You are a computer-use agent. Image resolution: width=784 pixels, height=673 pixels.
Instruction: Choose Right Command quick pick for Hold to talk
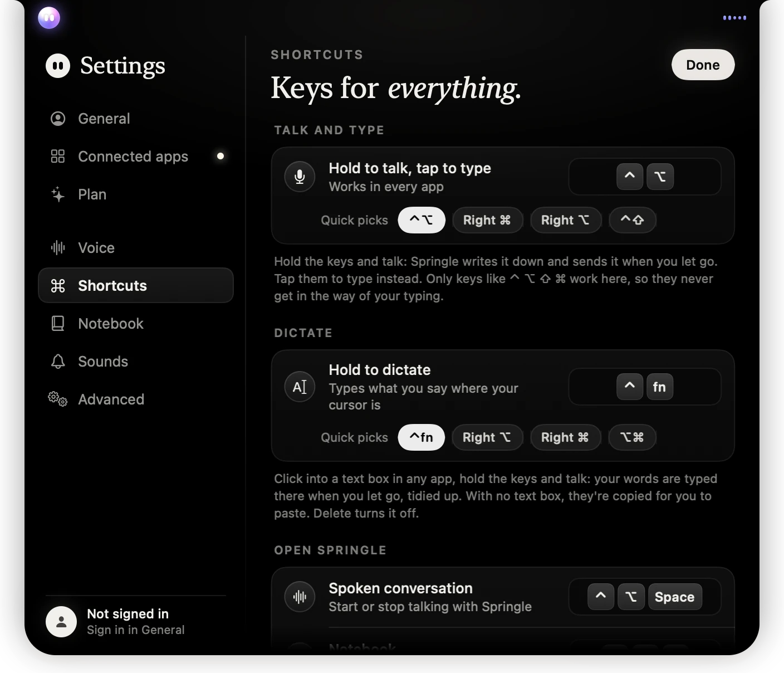click(487, 220)
